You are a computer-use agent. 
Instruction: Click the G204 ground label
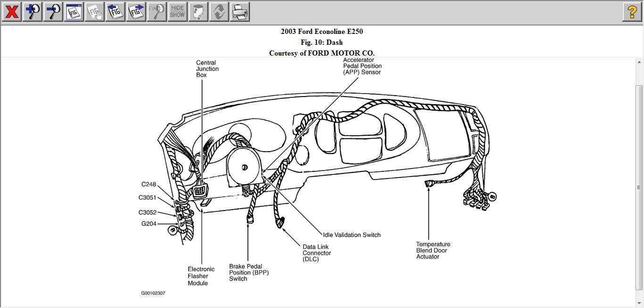149,224
